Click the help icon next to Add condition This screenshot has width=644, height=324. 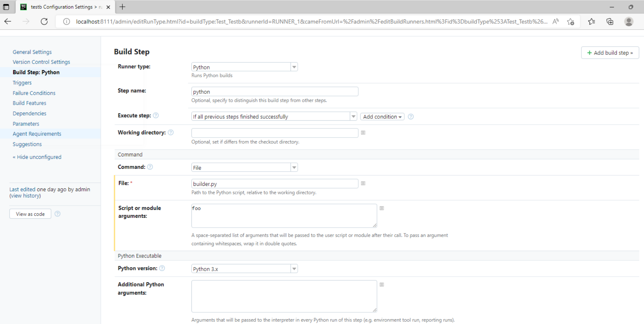[411, 117]
